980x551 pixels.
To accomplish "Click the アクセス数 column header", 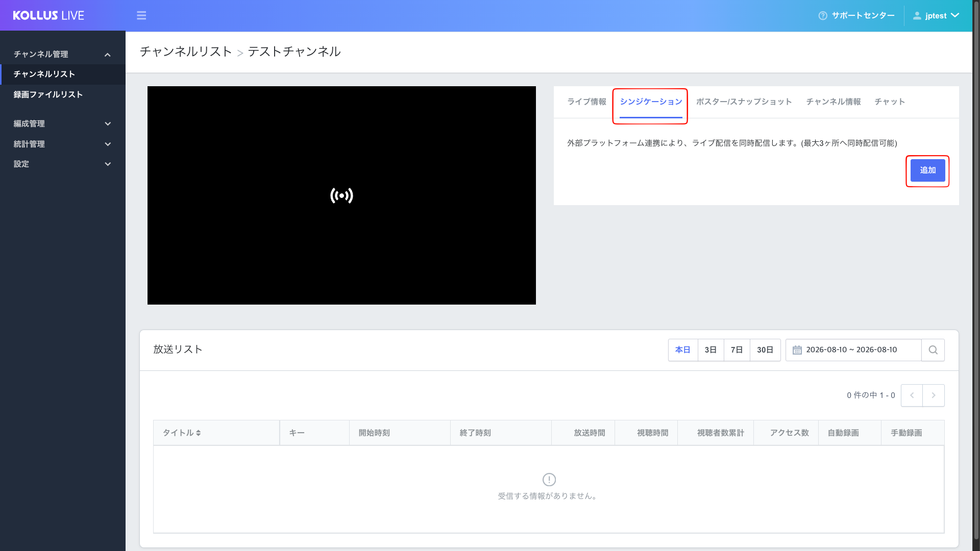I will tap(786, 433).
